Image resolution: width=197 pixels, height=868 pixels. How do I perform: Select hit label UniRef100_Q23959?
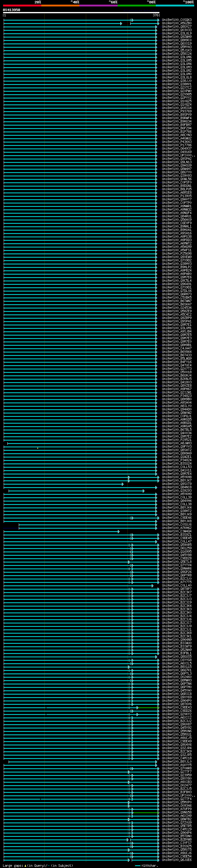click(x=177, y=775)
